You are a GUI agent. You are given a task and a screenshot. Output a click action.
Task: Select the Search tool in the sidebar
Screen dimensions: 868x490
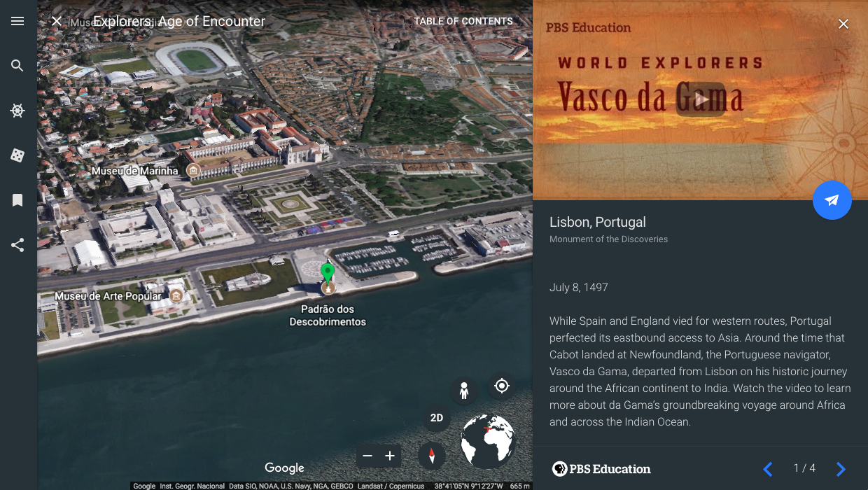[x=17, y=65]
